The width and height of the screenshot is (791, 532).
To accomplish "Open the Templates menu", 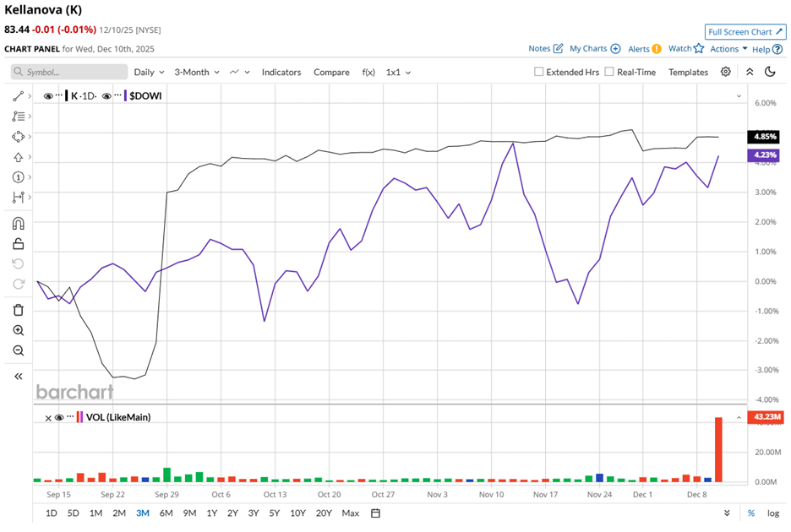I will pos(688,72).
